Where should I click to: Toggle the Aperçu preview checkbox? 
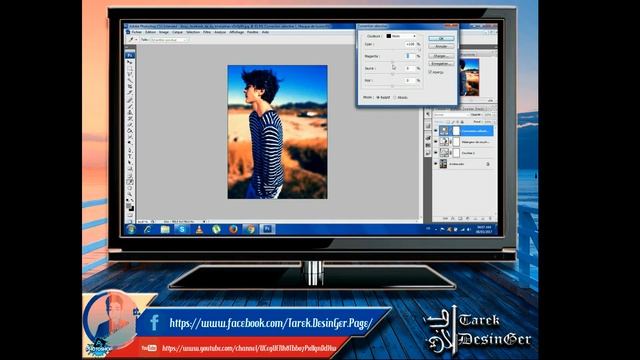coord(430,72)
